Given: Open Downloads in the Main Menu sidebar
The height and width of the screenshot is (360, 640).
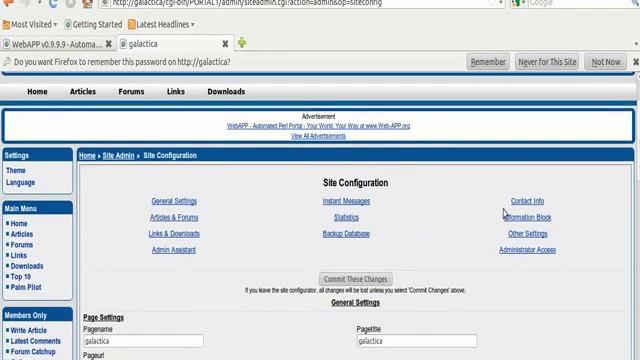Looking at the screenshot, I should (27, 266).
